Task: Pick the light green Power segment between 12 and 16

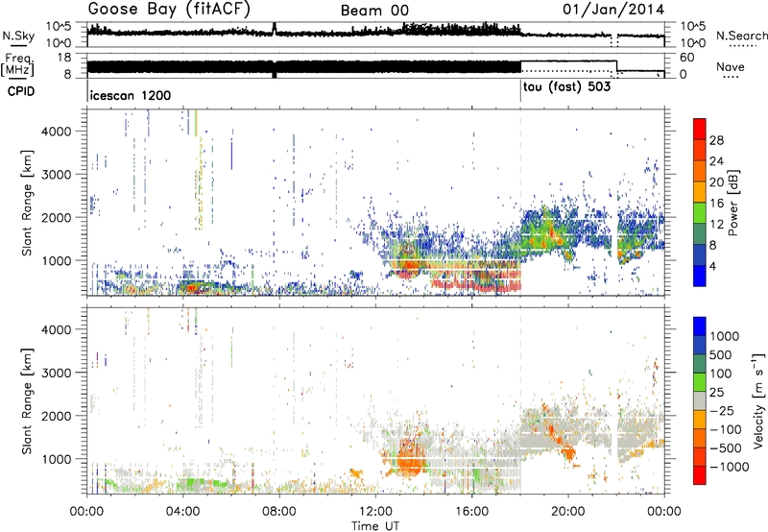Action: [700, 213]
